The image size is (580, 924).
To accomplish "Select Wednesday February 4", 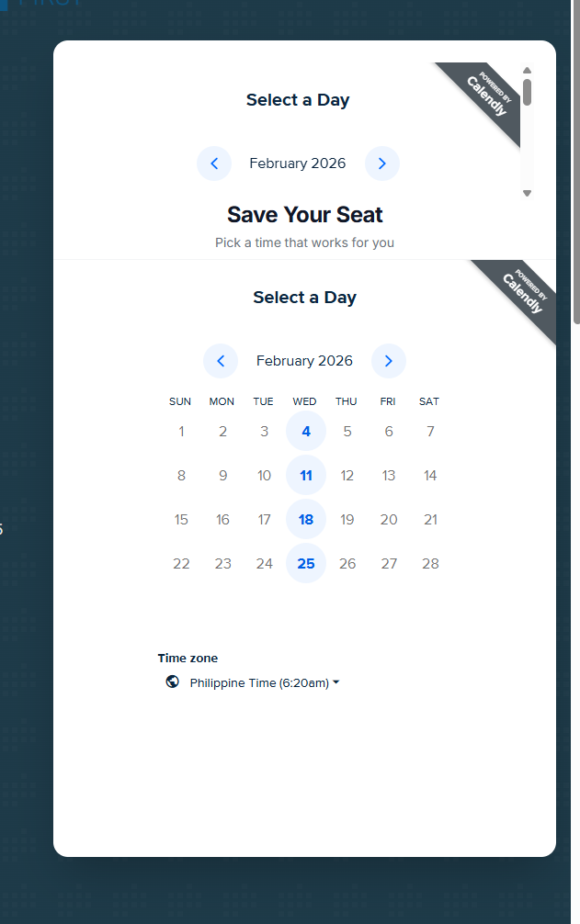I will [x=306, y=432].
